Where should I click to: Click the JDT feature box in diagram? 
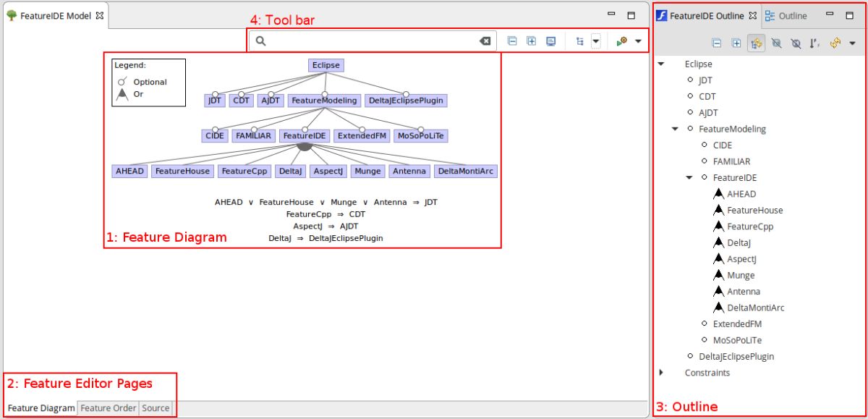point(215,101)
